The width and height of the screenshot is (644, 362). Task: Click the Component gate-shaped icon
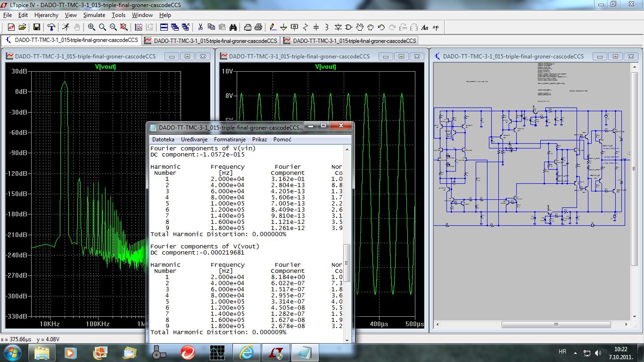349,27
